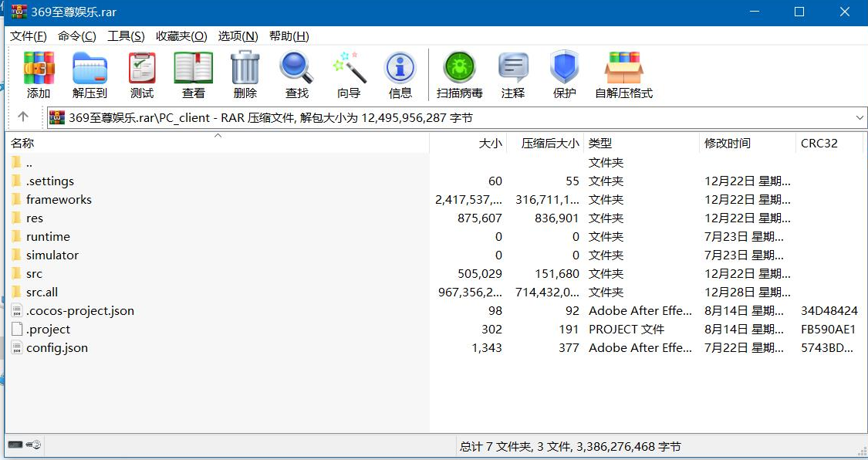Navigate up one folder level
The height and width of the screenshot is (460, 868).
pos(15,117)
